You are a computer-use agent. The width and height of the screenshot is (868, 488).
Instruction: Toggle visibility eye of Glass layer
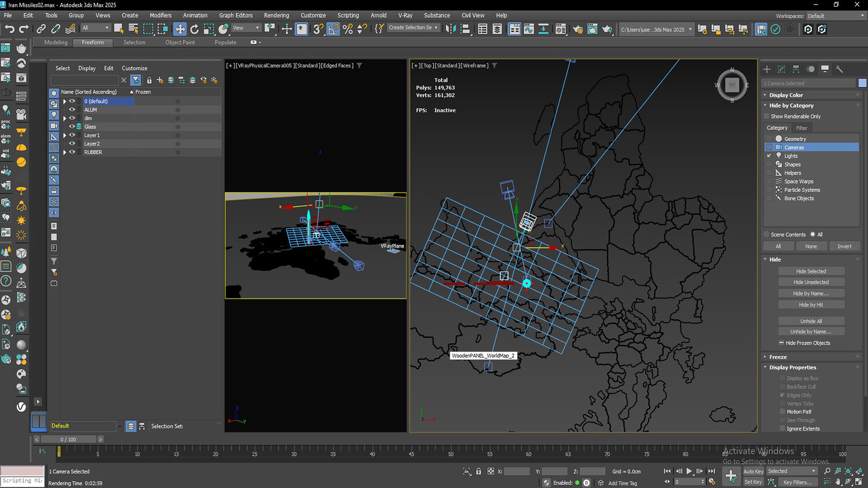pyautogui.click(x=72, y=127)
